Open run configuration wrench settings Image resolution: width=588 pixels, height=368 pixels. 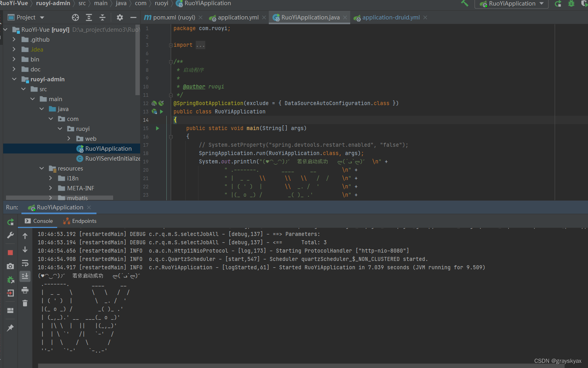coord(10,236)
